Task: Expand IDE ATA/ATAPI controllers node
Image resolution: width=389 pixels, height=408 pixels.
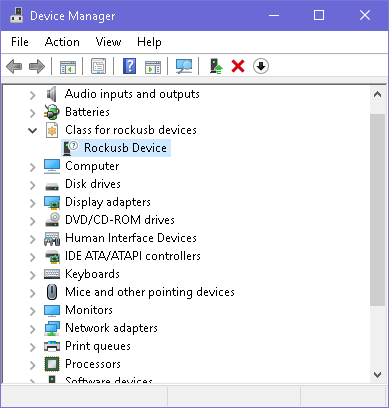Action: (x=32, y=257)
